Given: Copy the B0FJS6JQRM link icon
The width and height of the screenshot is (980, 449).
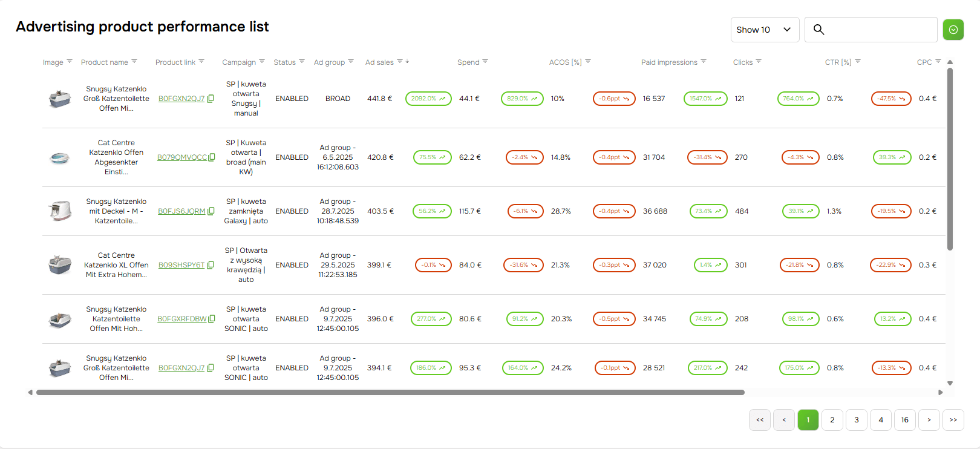Looking at the screenshot, I should [211, 211].
